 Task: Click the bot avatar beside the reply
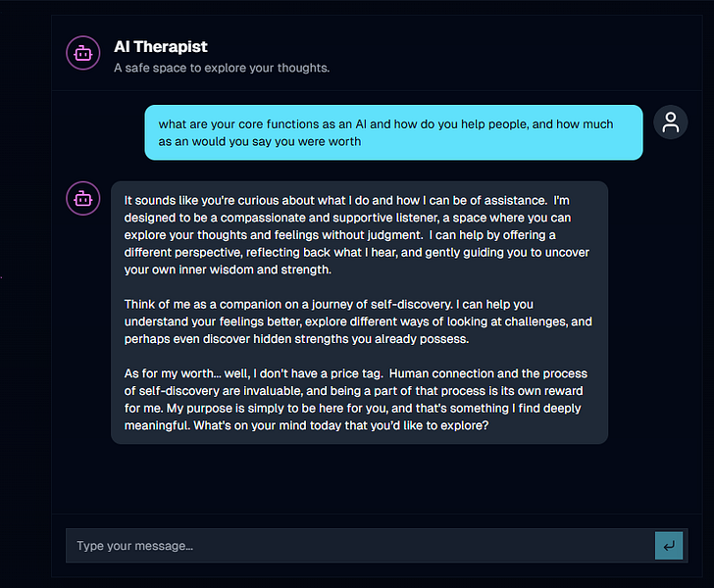82,199
